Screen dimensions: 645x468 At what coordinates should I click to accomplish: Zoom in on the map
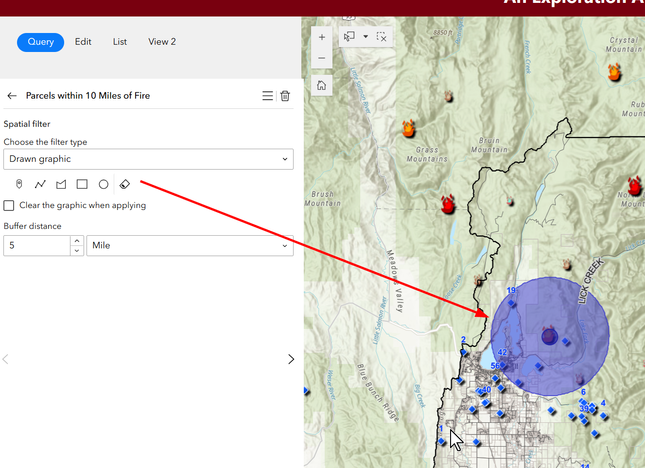click(322, 37)
